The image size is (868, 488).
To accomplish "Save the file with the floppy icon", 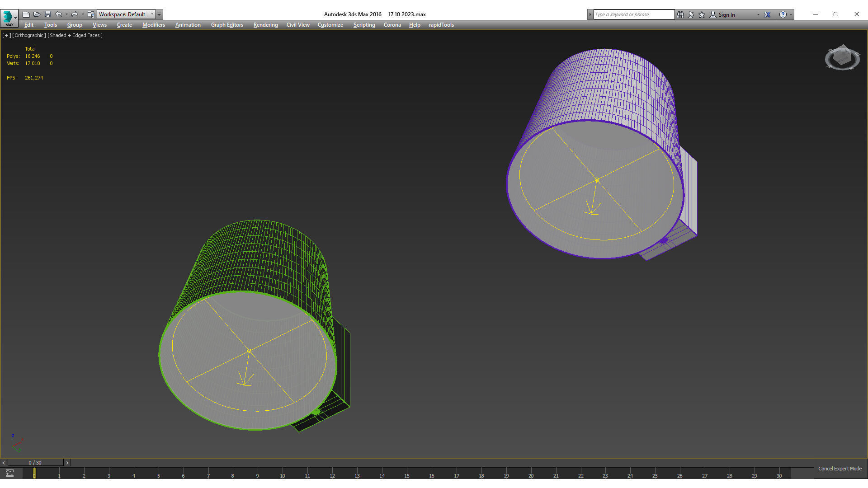I will 48,14.
